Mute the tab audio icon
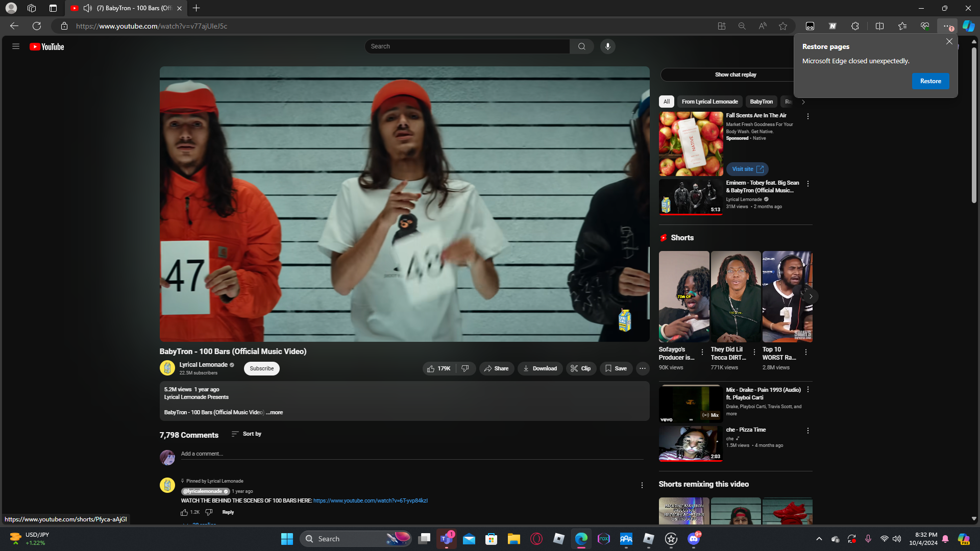 [88, 8]
